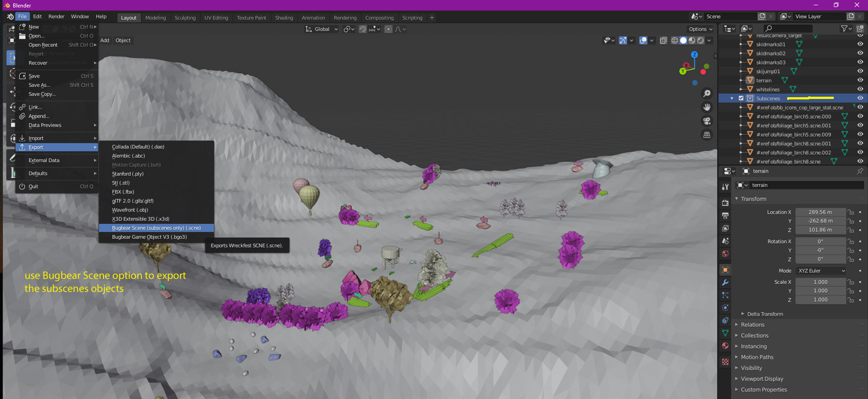Open the Particles properties tab icon
868x399 pixels.
725,295
